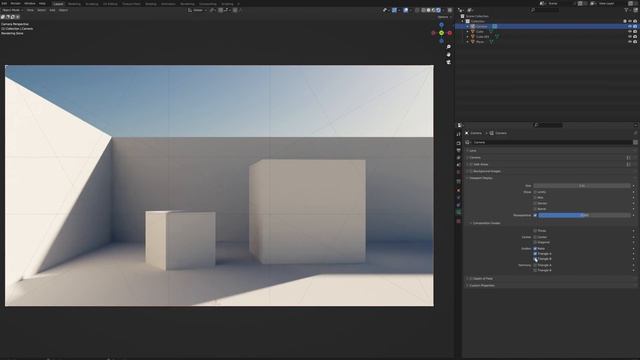
Task: Enable Show Limits checkbox
Action: pyautogui.click(x=535, y=192)
